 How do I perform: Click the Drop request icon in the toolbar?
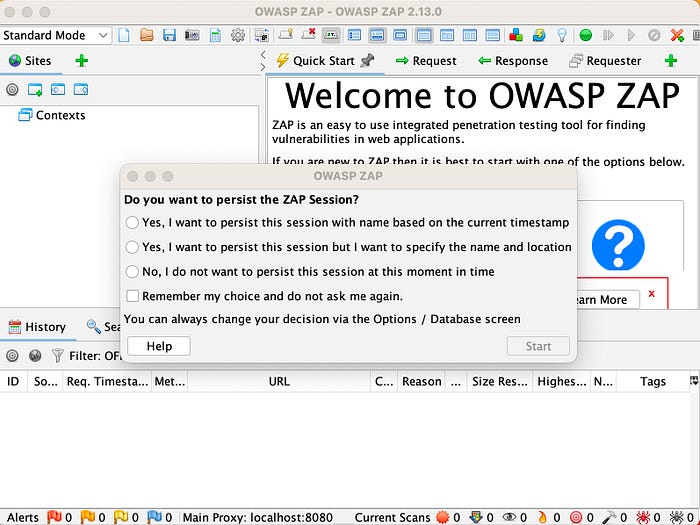click(x=654, y=35)
